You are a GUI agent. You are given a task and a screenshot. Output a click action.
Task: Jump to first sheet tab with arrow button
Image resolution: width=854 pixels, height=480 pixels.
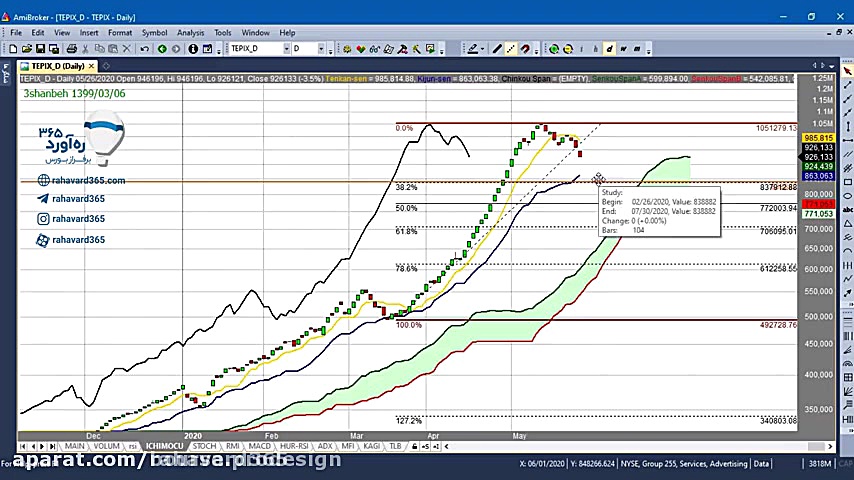tap(23, 446)
